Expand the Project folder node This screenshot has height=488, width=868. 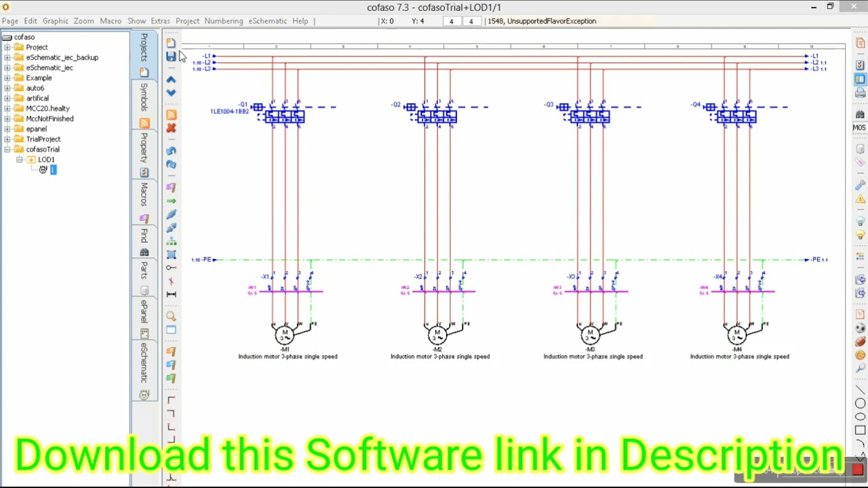[7, 47]
